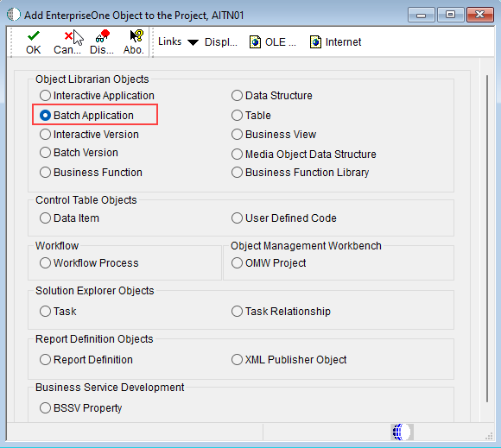Open the OLE document icon

tap(255, 41)
